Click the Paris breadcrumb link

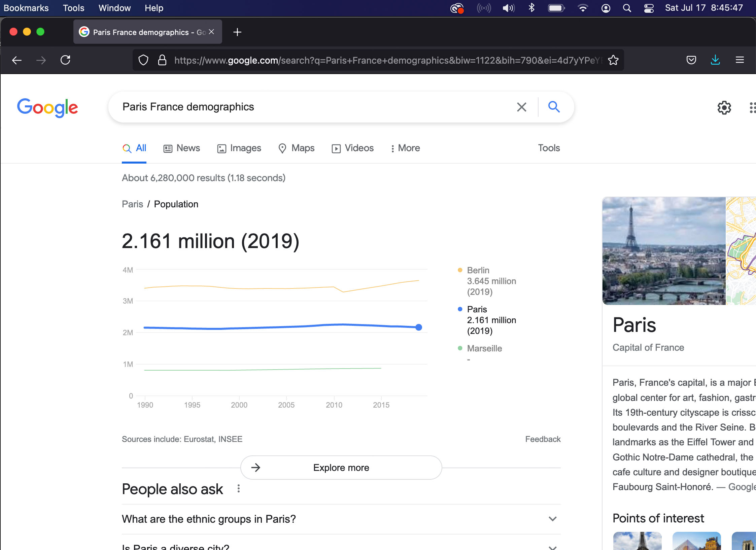point(132,204)
